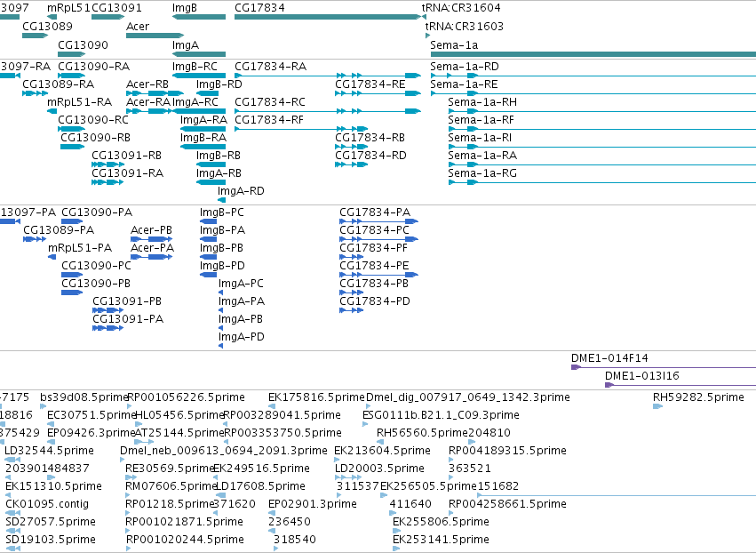Click the mRpL51 gene label
Viewport: 756px width, 553px height.
[69, 8]
